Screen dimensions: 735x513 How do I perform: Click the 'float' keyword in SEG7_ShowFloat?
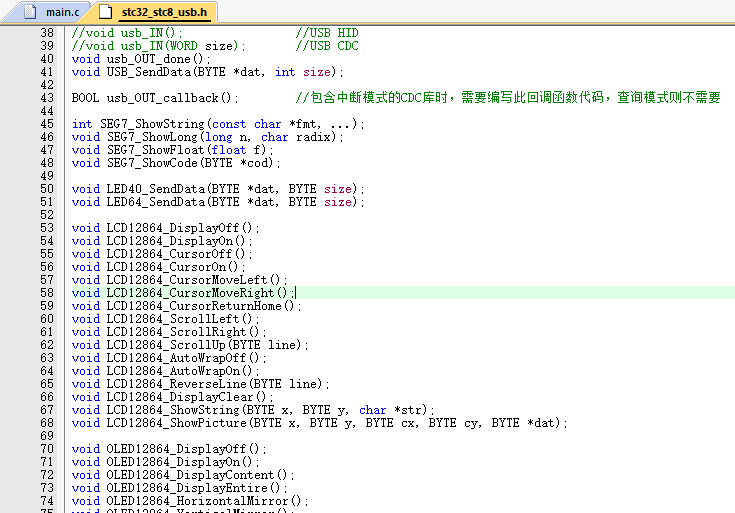[229, 150]
